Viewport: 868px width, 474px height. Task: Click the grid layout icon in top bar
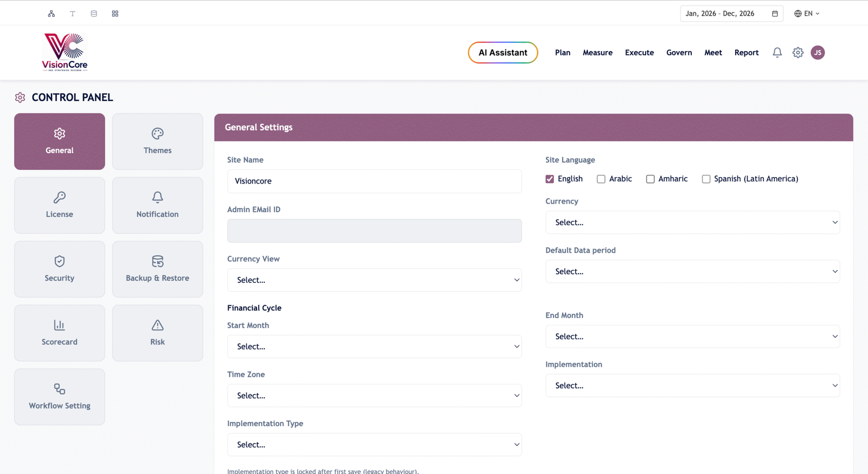115,14
